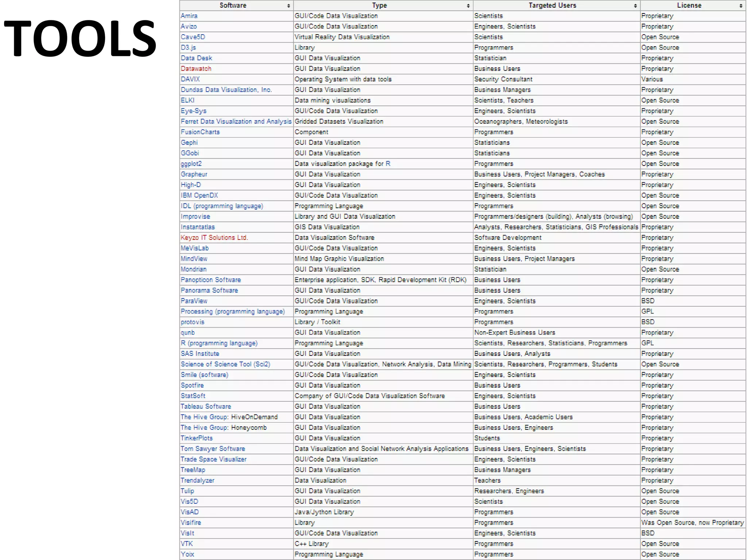Open the IBM OpenDX link
This screenshot has height=560, width=747.
199,196
